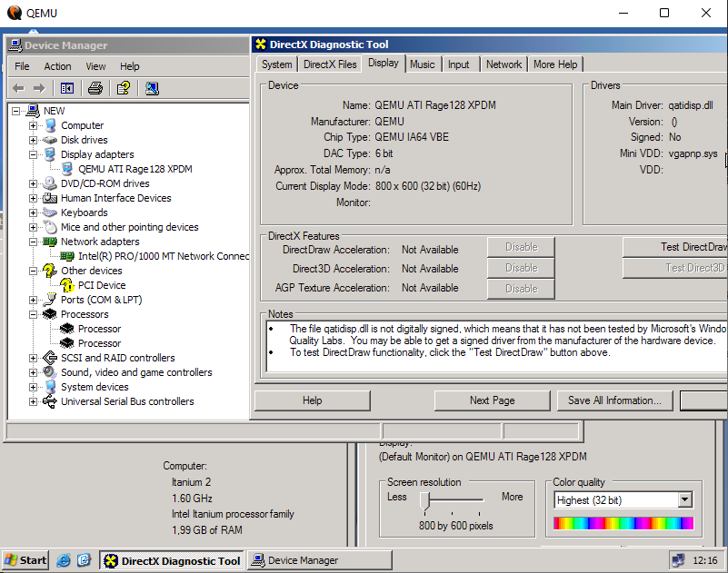Switch to the Music tab
This screenshot has height=573, width=728.
pos(422,64)
